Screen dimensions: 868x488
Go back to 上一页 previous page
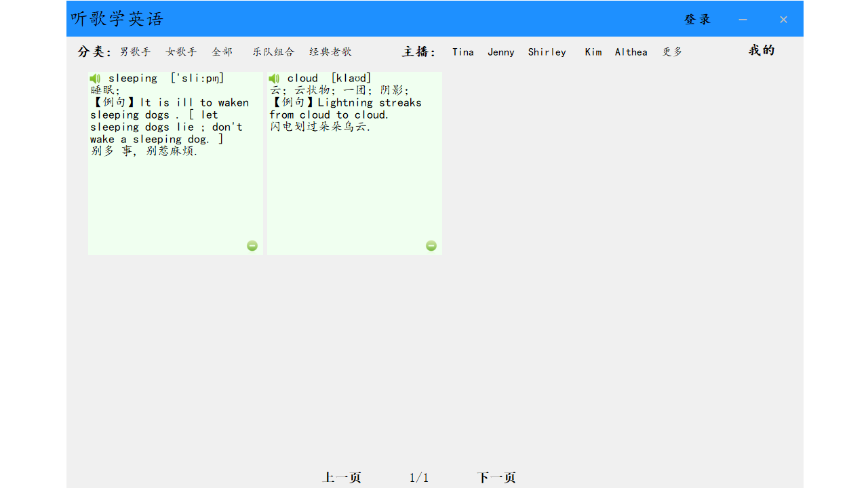(342, 478)
